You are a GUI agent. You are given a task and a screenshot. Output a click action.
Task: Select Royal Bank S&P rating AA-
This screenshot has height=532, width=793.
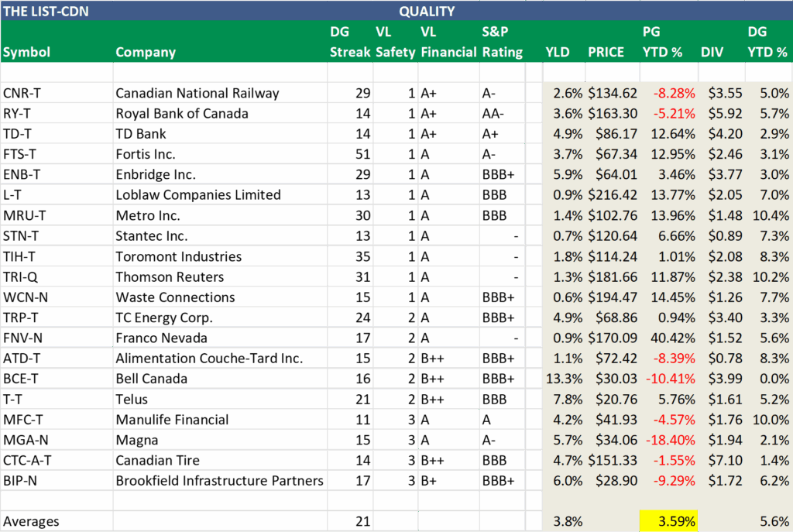pyautogui.click(x=502, y=113)
